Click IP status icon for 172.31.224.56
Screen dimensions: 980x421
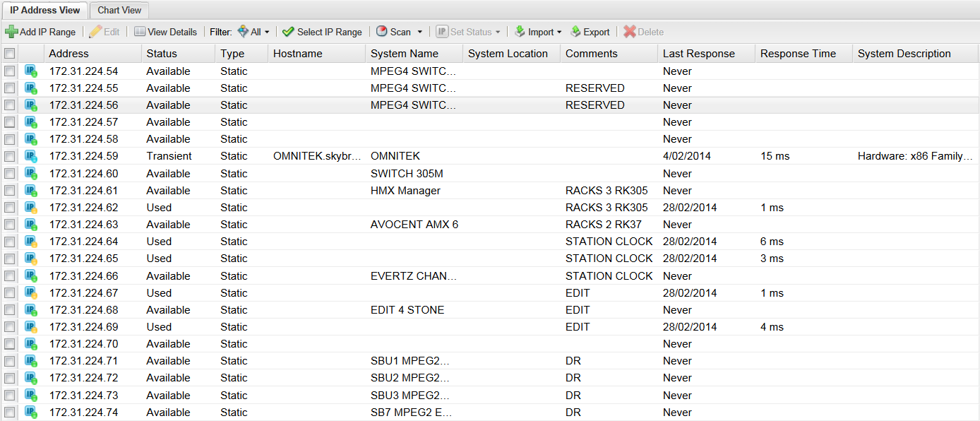pos(31,105)
